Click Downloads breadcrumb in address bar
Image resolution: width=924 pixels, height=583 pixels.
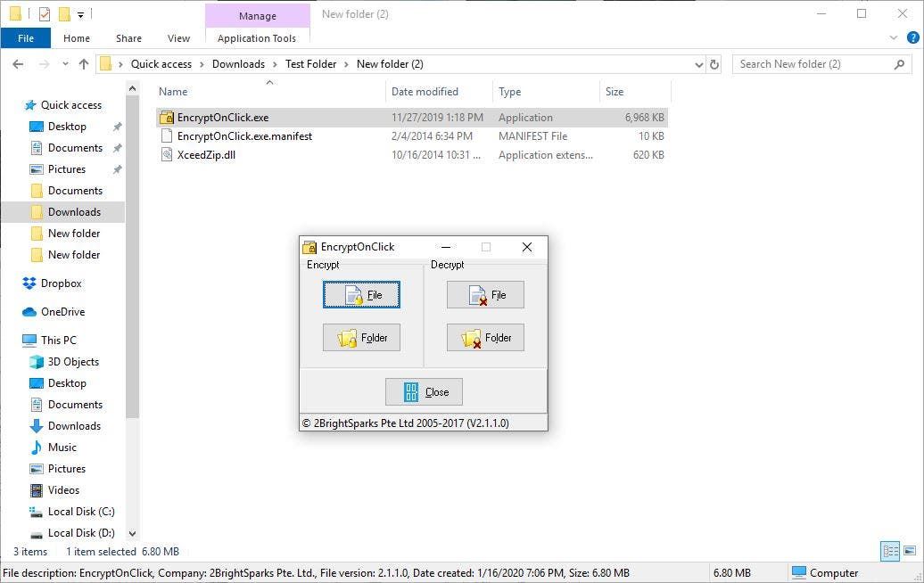click(238, 64)
